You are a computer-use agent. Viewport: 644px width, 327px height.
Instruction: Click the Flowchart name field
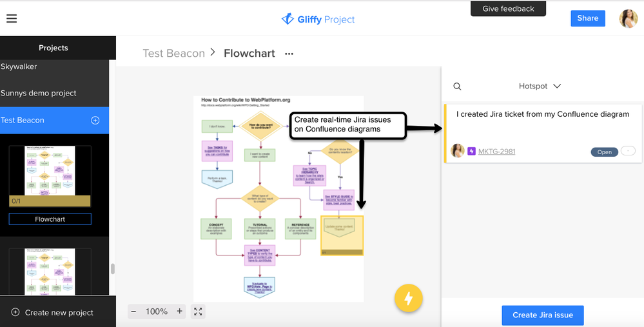tap(50, 219)
